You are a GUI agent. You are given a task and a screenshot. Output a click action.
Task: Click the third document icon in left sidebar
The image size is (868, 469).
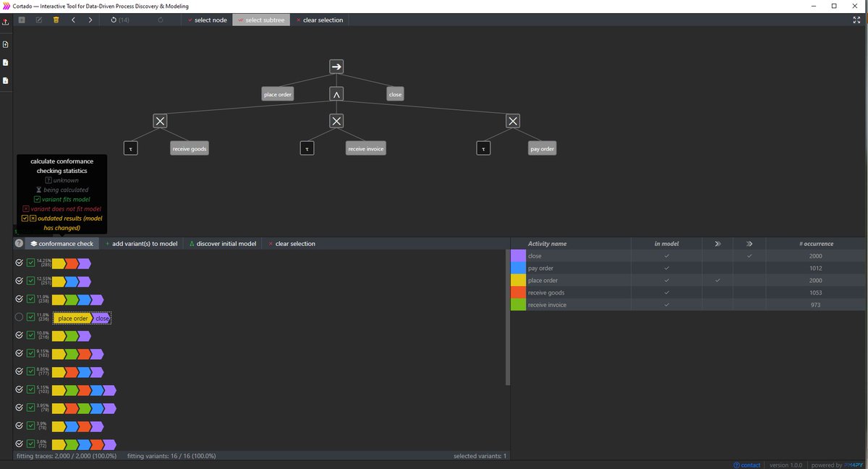coord(5,80)
